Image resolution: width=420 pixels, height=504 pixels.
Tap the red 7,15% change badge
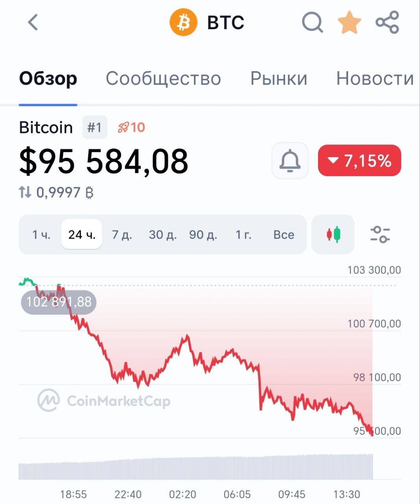click(x=359, y=161)
